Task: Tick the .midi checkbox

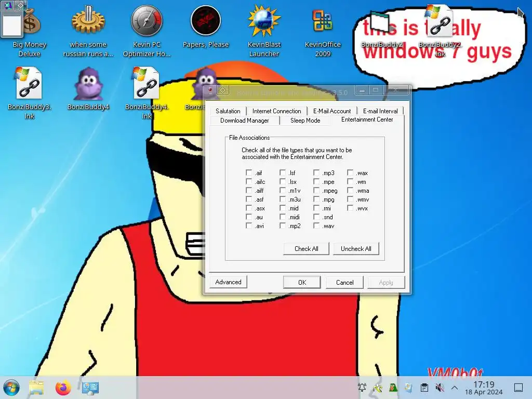Action: [x=283, y=217]
